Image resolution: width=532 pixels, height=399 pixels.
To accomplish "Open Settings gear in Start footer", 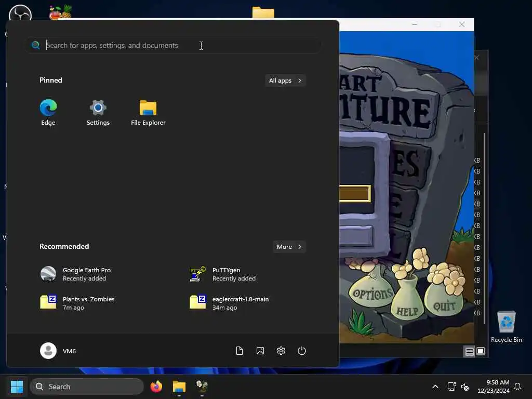I will coord(281,351).
